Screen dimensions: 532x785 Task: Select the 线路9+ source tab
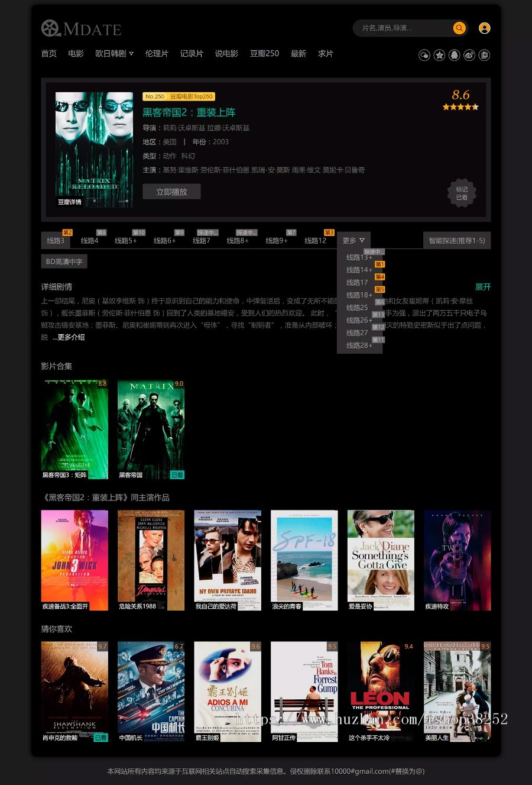(277, 240)
